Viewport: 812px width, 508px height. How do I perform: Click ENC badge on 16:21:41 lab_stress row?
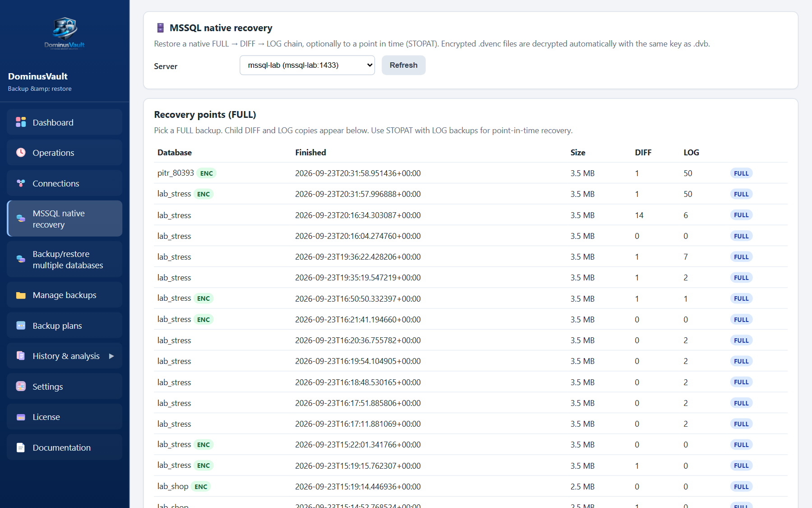point(203,320)
